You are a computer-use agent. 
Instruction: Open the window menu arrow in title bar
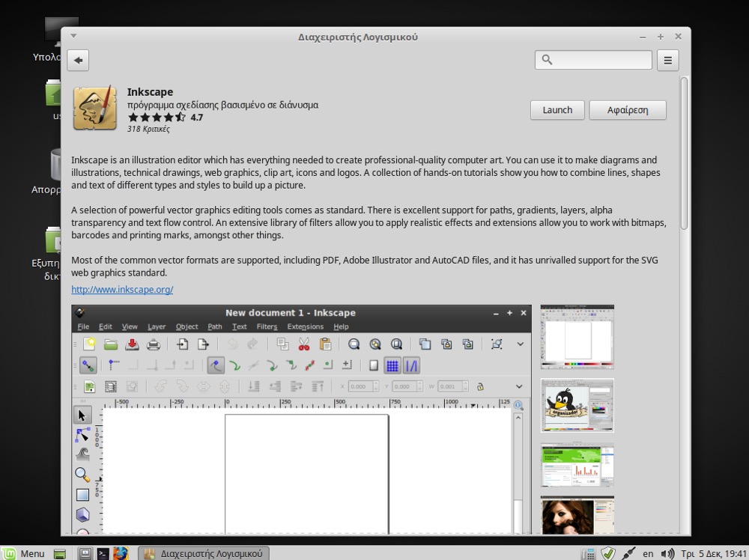click(73, 36)
